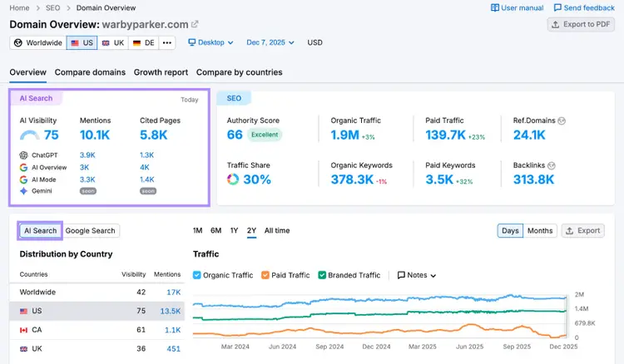624x364 pixels.
Task: Click Worldwide mentions value 17K
Action: [174, 292]
